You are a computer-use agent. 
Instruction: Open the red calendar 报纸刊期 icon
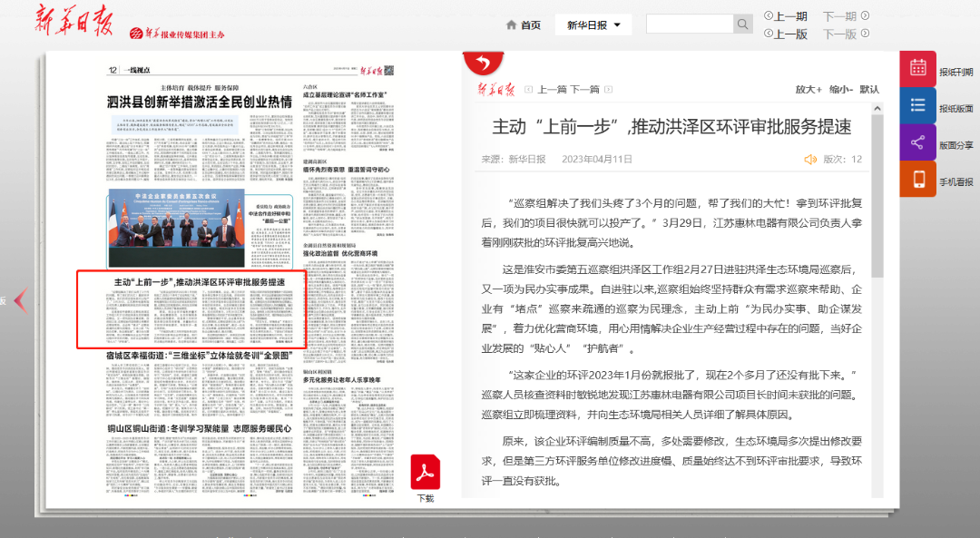pos(917,68)
